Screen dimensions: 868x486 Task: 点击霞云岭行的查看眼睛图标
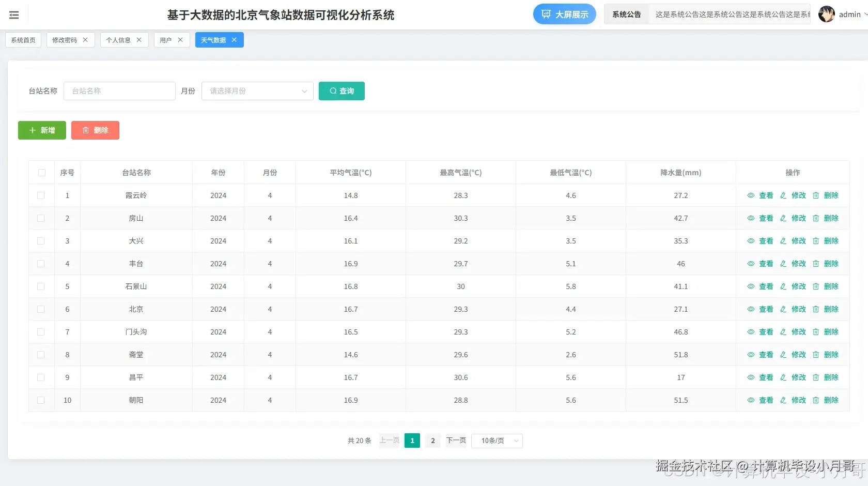click(x=751, y=195)
